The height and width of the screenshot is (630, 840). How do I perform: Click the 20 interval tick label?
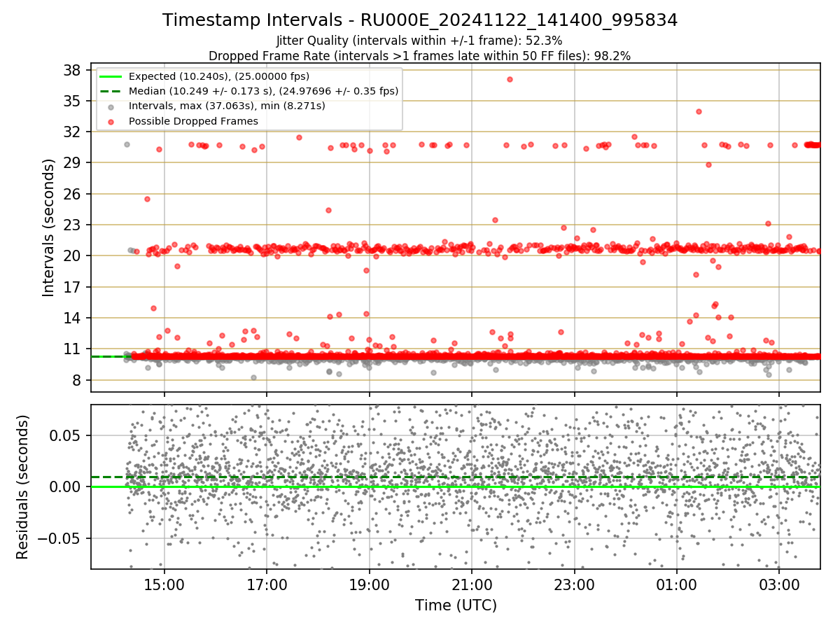tap(73, 255)
